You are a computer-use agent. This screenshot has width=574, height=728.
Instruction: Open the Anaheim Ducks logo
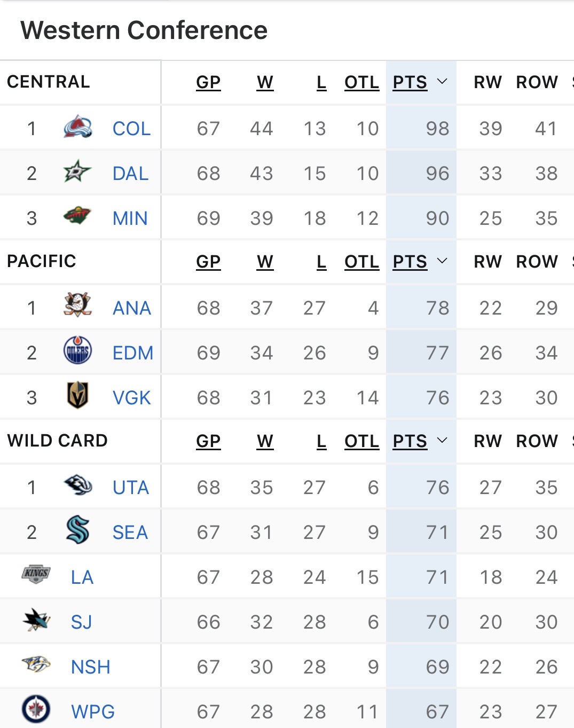tap(77, 306)
